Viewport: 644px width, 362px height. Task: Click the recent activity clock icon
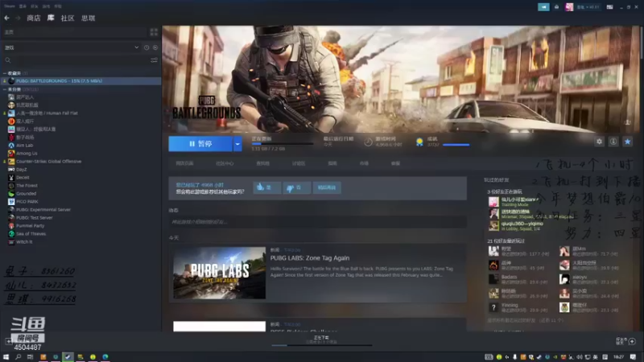[x=147, y=47]
